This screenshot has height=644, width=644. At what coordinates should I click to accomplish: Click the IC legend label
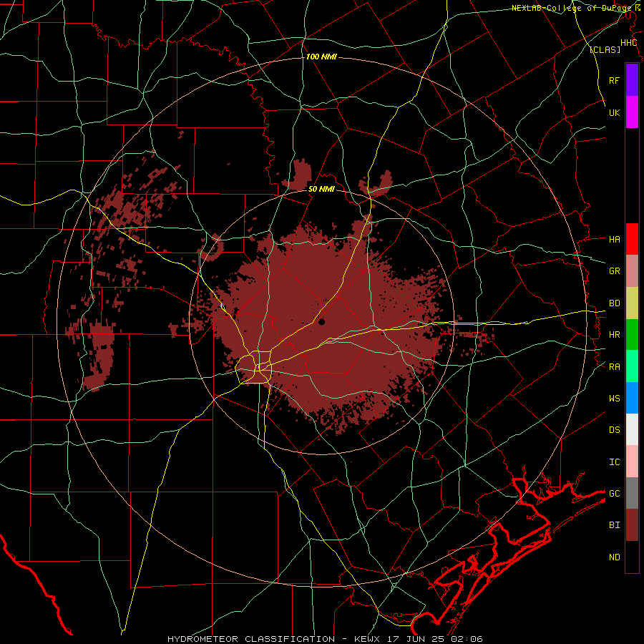[x=614, y=462]
